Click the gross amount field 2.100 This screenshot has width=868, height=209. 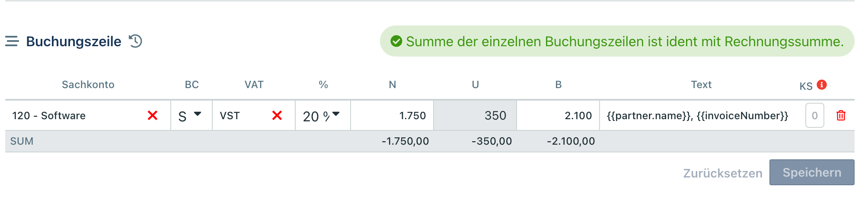pyautogui.click(x=558, y=116)
